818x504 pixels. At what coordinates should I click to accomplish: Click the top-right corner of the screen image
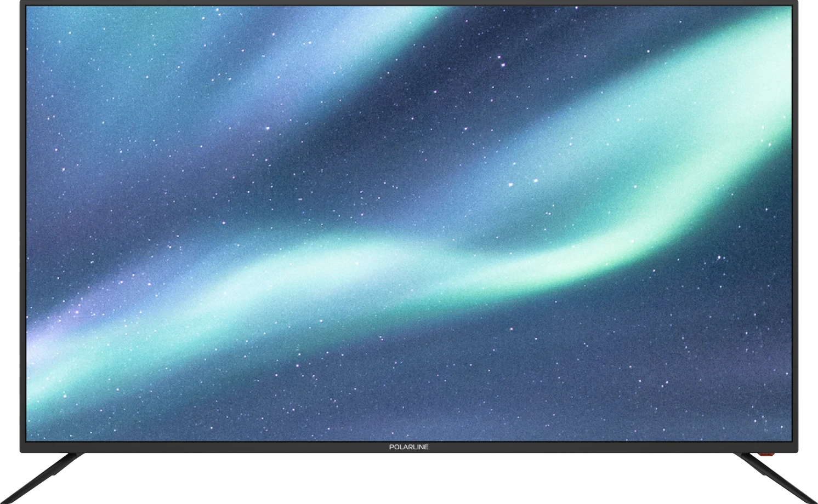(789, 9)
